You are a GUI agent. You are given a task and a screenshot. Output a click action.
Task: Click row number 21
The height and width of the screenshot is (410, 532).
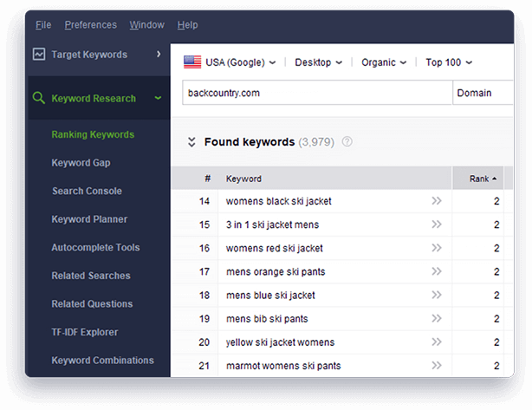click(x=204, y=366)
